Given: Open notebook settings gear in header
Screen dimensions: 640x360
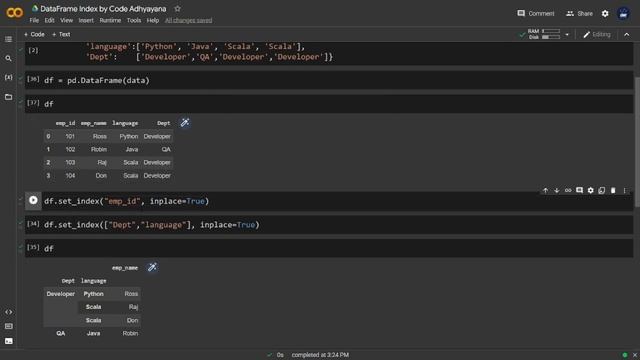Looking at the screenshot, I should (x=605, y=13).
